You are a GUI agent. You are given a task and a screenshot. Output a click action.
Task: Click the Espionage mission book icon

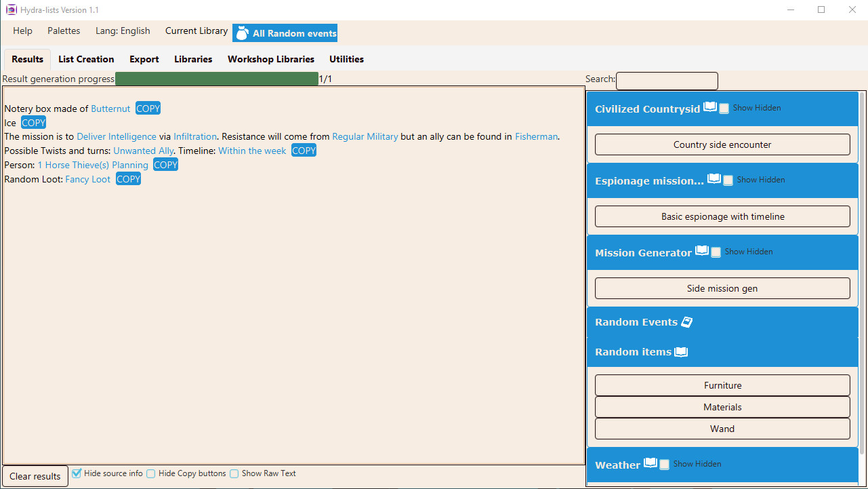tap(714, 178)
